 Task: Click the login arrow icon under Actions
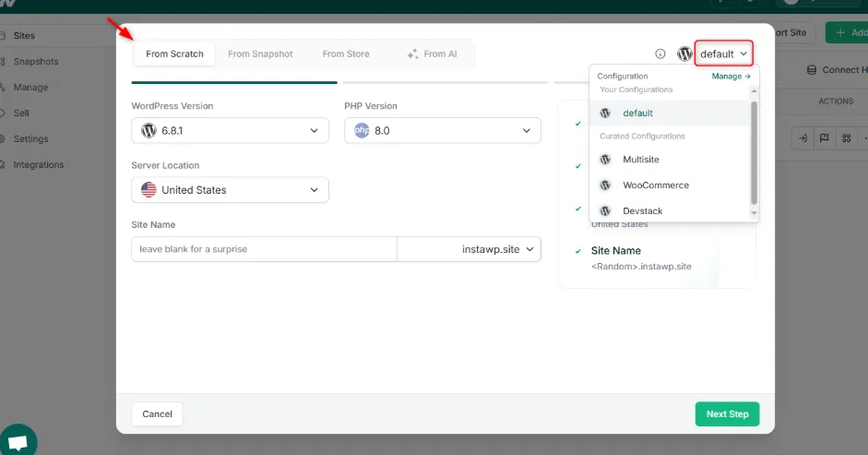pos(803,138)
